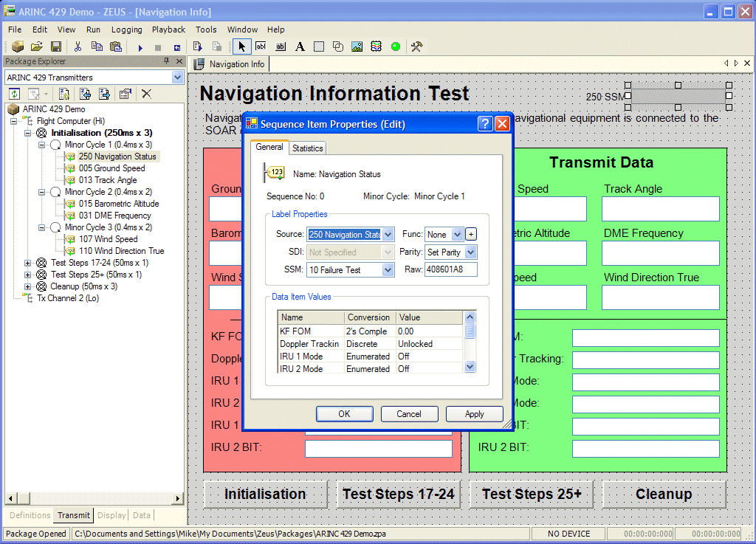
Task: Expand the Test Steps 17-24 tree node
Action: tap(28, 263)
